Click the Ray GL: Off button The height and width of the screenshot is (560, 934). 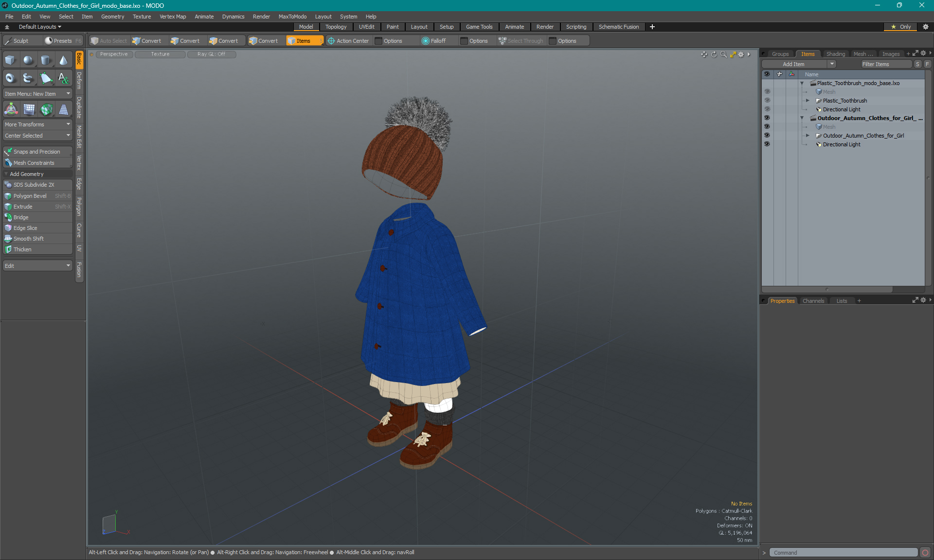click(211, 54)
